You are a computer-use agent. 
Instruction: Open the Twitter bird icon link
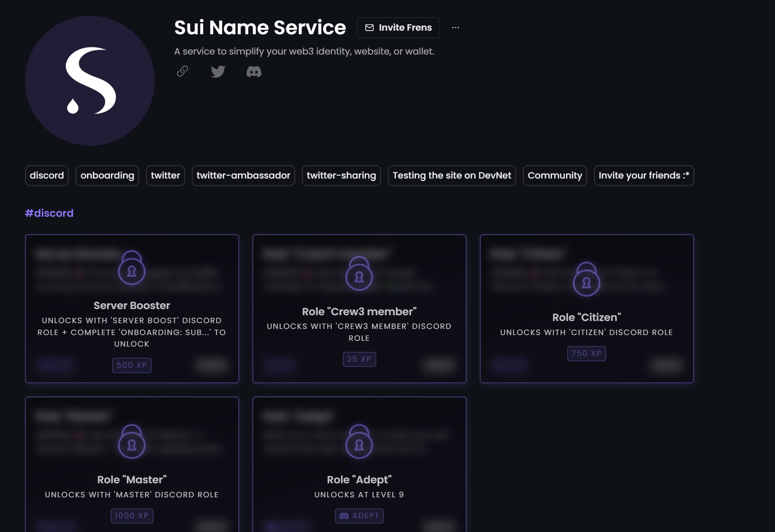click(218, 71)
